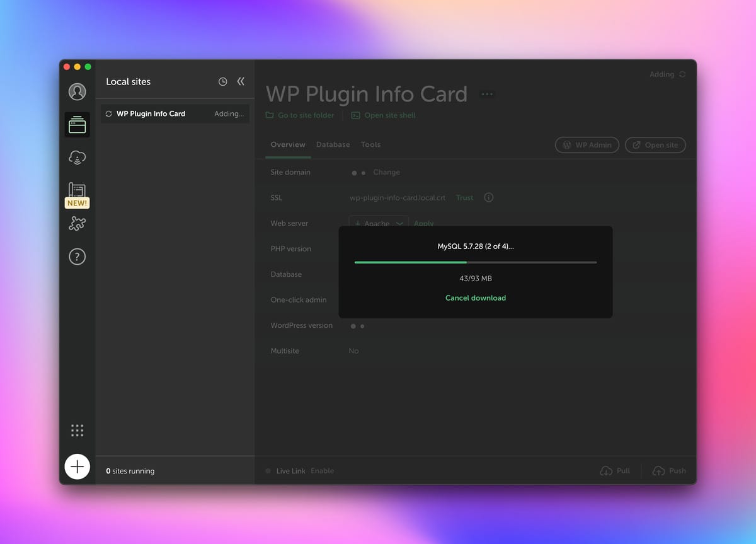Close the Local window with red button
The height and width of the screenshot is (544, 756).
coord(67,67)
